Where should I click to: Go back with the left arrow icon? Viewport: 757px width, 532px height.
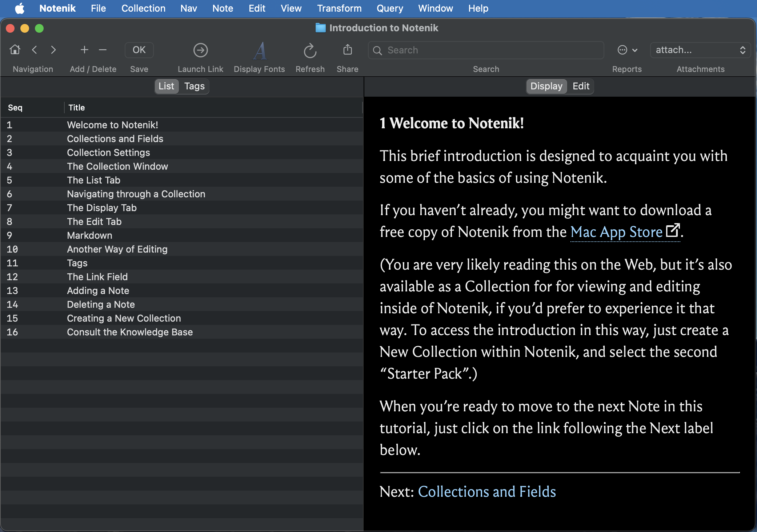pyautogui.click(x=35, y=50)
